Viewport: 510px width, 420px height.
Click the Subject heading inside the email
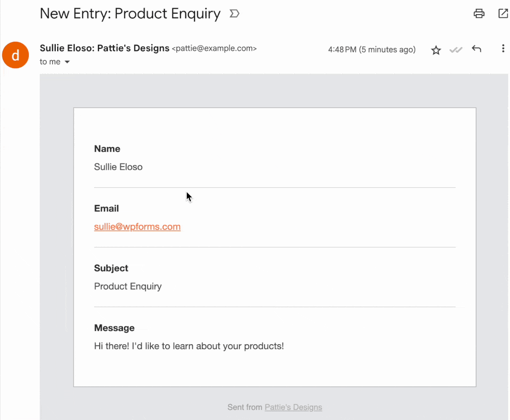pos(111,268)
